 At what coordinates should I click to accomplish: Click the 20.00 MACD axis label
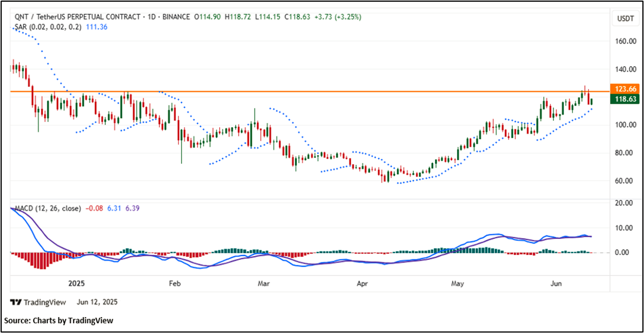[x=625, y=202]
